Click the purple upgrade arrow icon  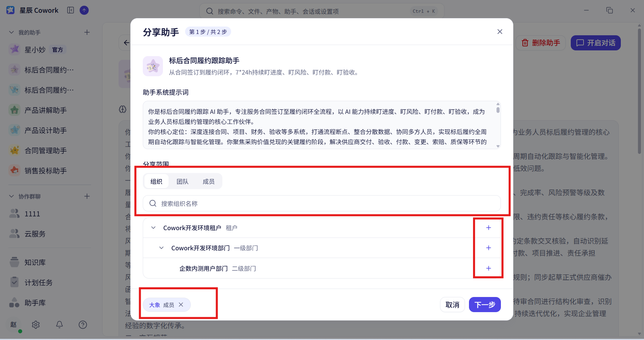(84, 10)
